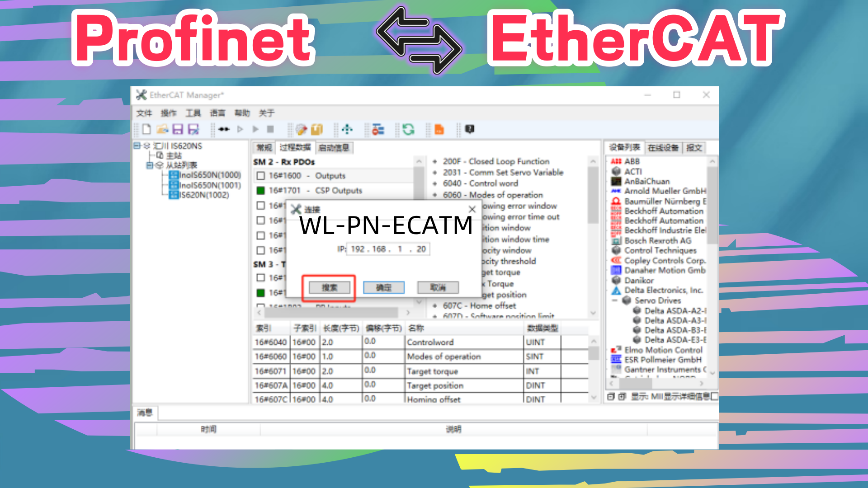Expand the 2031 Comm Set Servo Variable entry
868x488 pixels.
[x=435, y=173]
